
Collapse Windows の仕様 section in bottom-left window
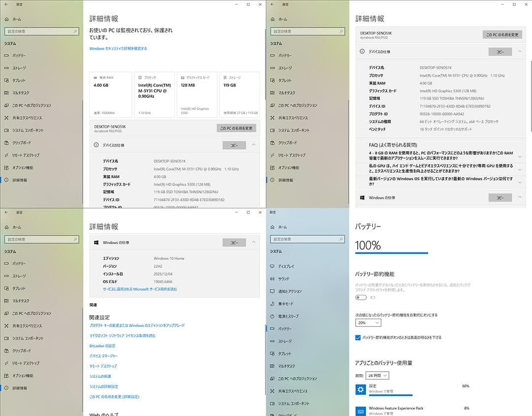(254, 242)
